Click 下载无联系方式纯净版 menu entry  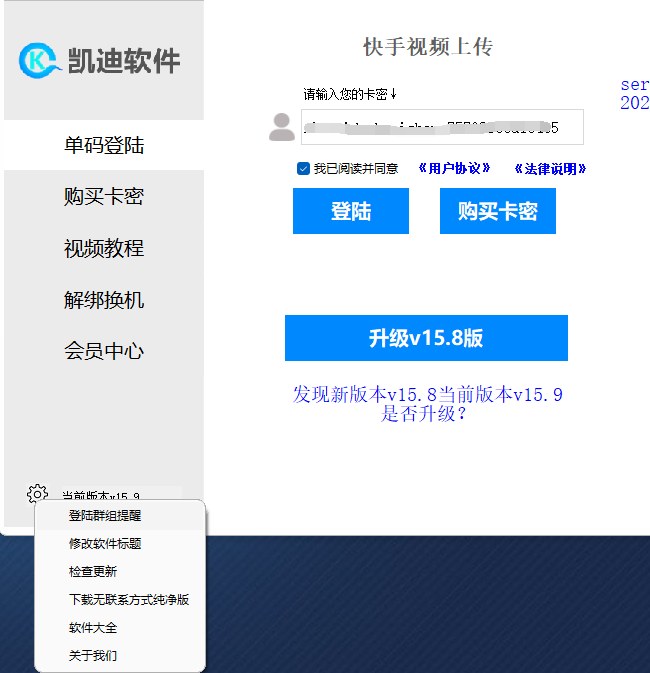click(x=120, y=600)
